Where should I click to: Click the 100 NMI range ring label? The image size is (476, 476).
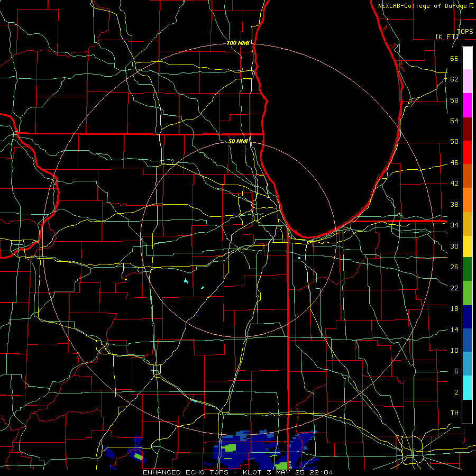tap(238, 43)
